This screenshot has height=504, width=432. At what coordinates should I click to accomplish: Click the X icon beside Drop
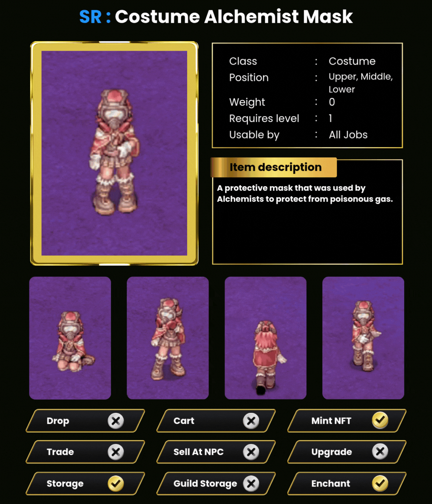tap(116, 421)
